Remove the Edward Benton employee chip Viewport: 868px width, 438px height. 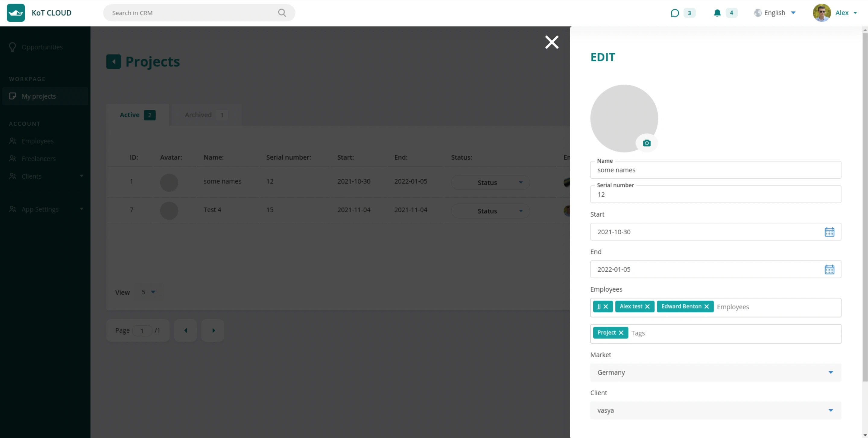(x=707, y=306)
